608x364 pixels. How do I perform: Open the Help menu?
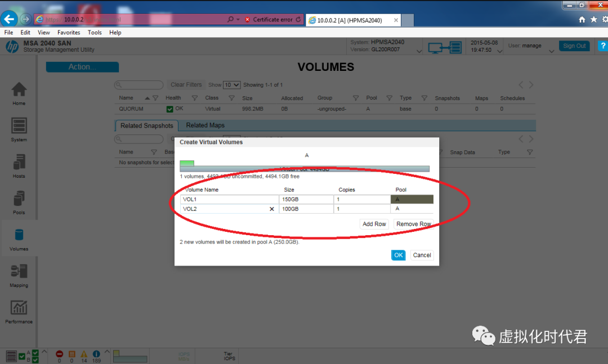tap(115, 33)
